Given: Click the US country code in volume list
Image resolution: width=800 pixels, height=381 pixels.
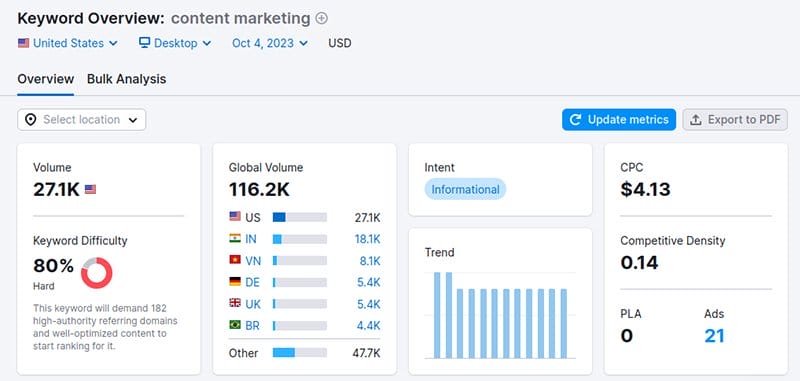Looking at the screenshot, I should click(253, 218).
